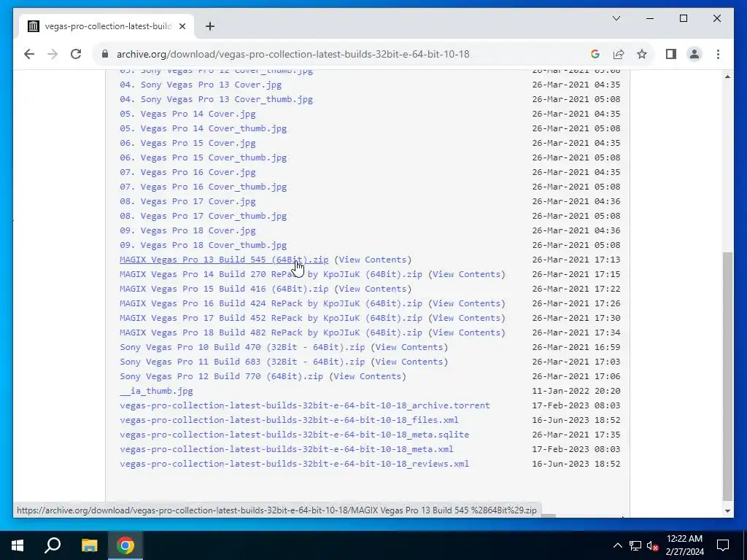Open 04. Sony Vegas Pro 13 Cover_thumb.jpg
747x560 pixels.
pyautogui.click(x=216, y=99)
